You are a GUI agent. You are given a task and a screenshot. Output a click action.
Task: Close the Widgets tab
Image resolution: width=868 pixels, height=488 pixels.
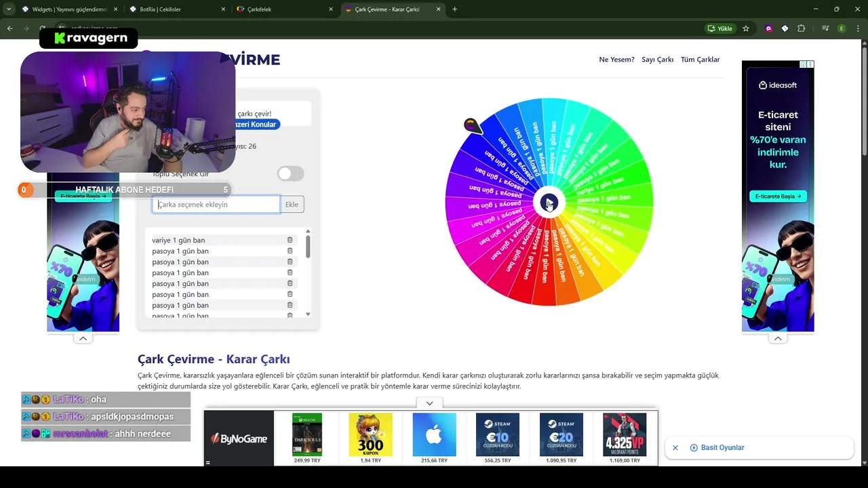point(116,9)
